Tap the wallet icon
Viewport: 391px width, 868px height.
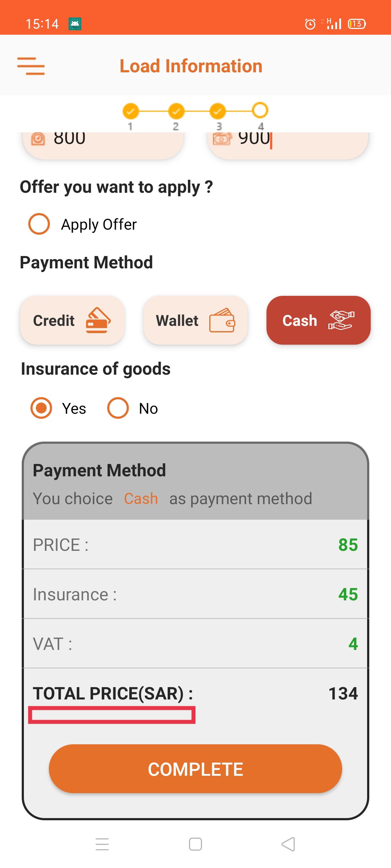coord(222,320)
